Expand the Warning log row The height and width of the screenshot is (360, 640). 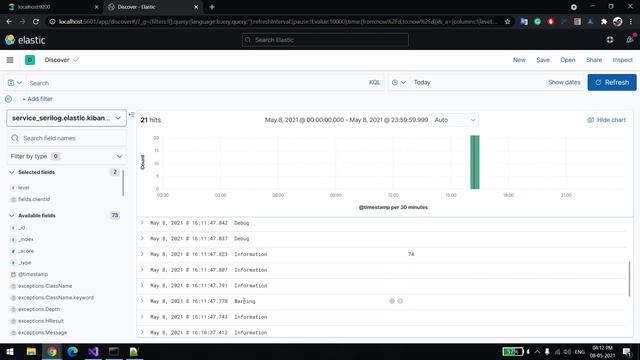click(142, 301)
